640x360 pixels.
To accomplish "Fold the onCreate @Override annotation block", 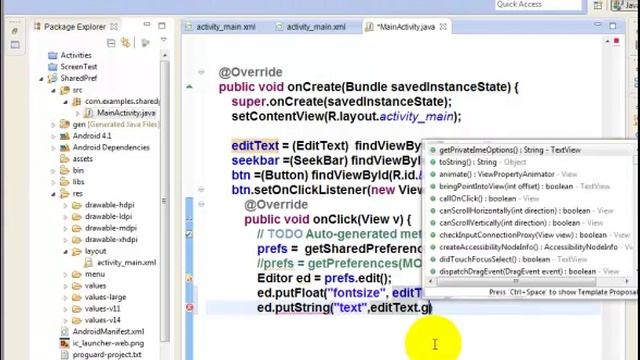I will (201, 72).
